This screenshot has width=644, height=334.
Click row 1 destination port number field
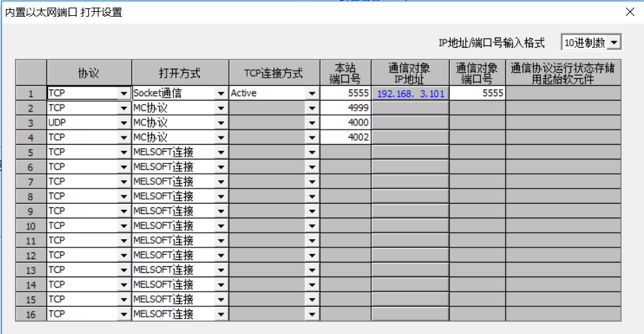477,93
